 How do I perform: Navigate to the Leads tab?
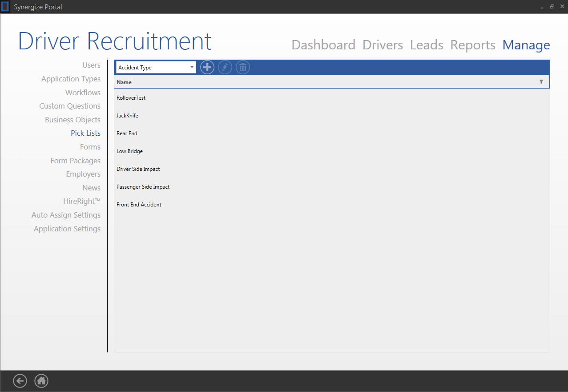pyautogui.click(x=427, y=45)
